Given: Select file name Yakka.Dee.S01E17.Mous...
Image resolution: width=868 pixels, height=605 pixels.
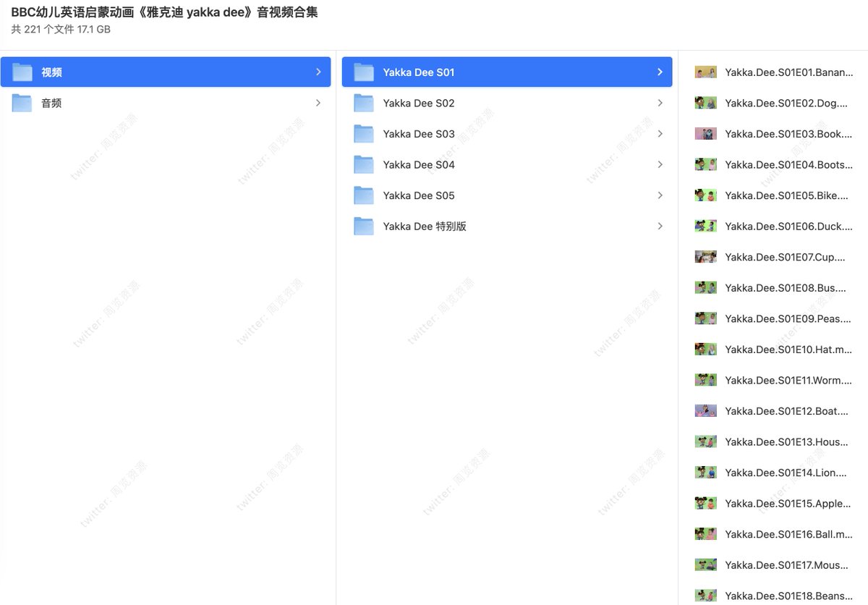Looking at the screenshot, I should 788,564.
